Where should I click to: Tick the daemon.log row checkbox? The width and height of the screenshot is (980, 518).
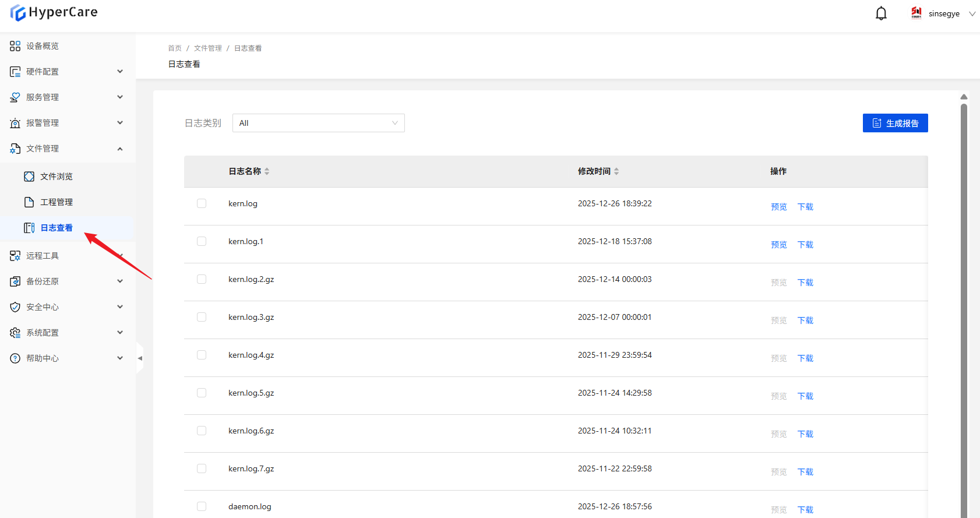pos(202,506)
